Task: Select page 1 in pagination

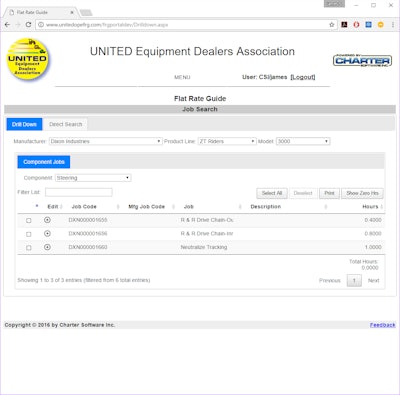Action: pos(354,281)
